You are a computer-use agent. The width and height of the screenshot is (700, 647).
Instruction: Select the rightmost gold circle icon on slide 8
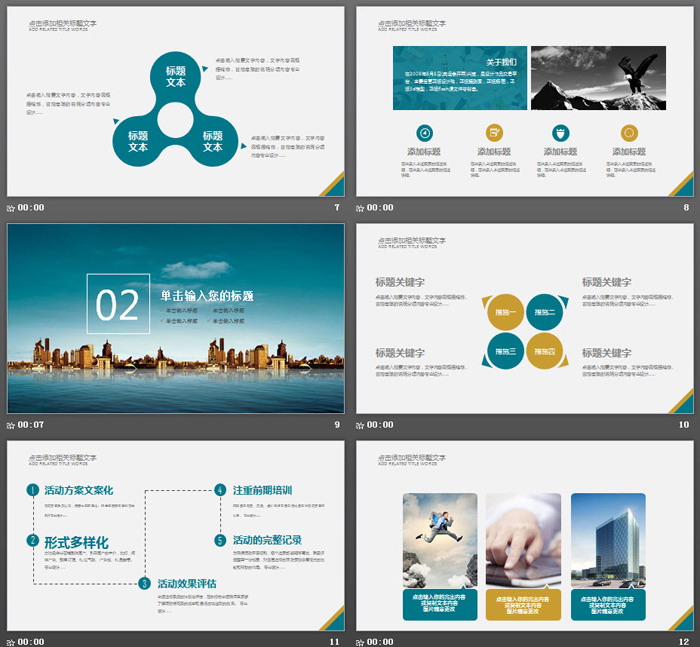pos(628,132)
